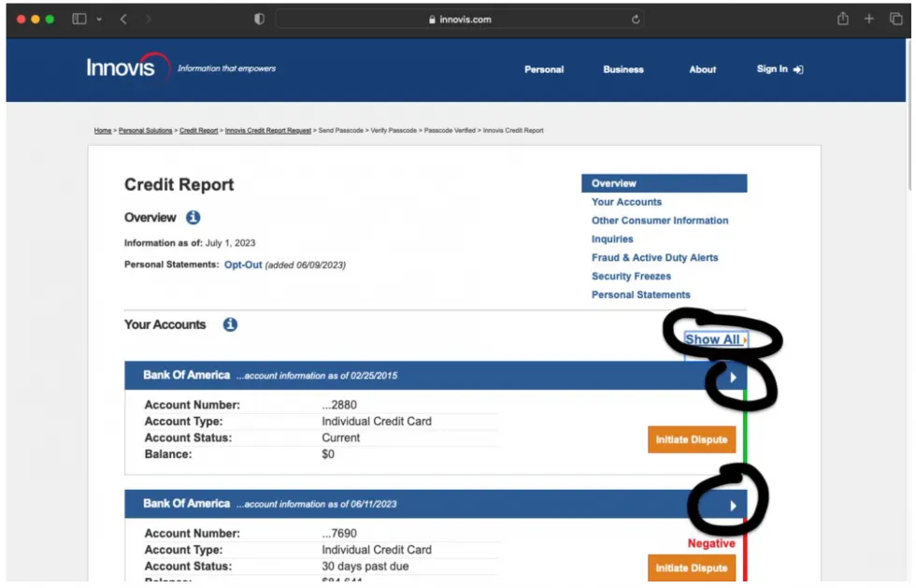
Task: Click the Bank Of America 06/11/2023 header title
Action: pyautogui.click(x=187, y=504)
